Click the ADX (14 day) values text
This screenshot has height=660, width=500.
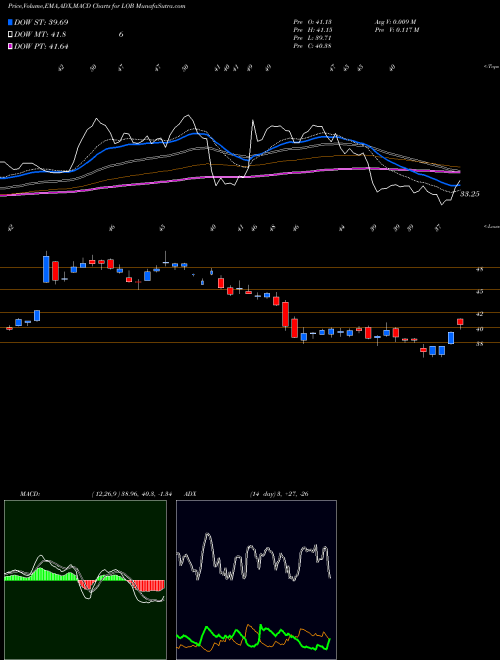pos(279,494)
